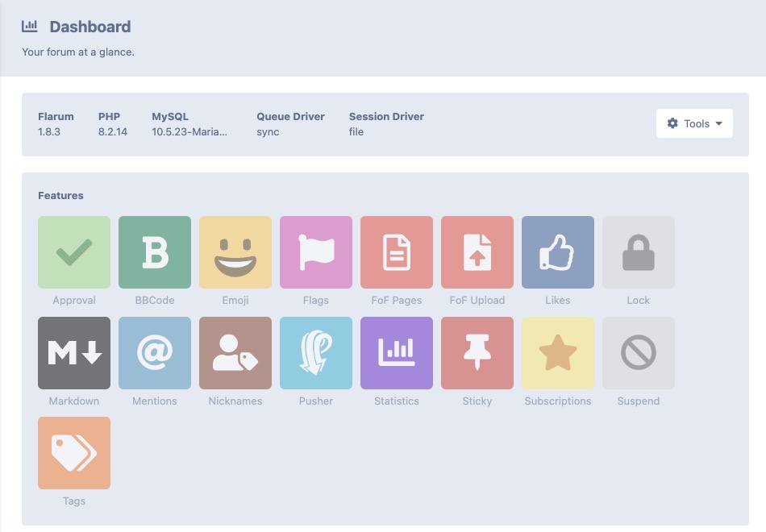Click the Pusher feather icon
The height and width of the screenshot is (532, 766).
point(315,352)
